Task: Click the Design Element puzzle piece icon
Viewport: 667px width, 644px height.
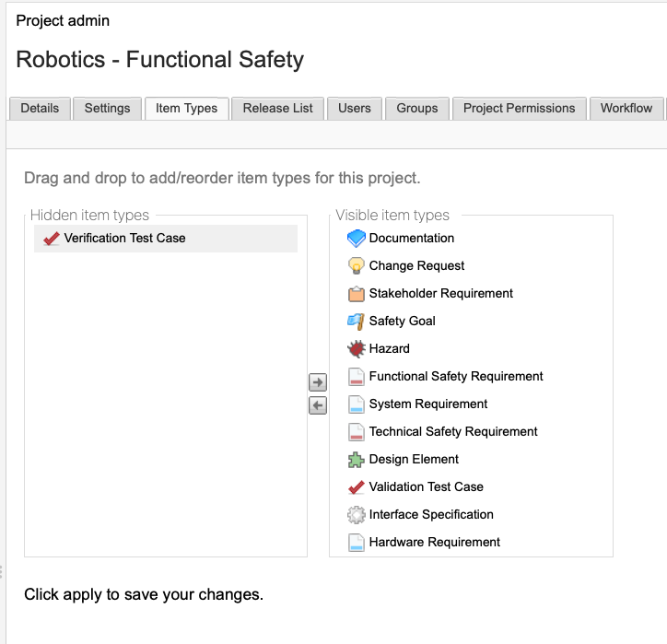Action: coord(356,460)
